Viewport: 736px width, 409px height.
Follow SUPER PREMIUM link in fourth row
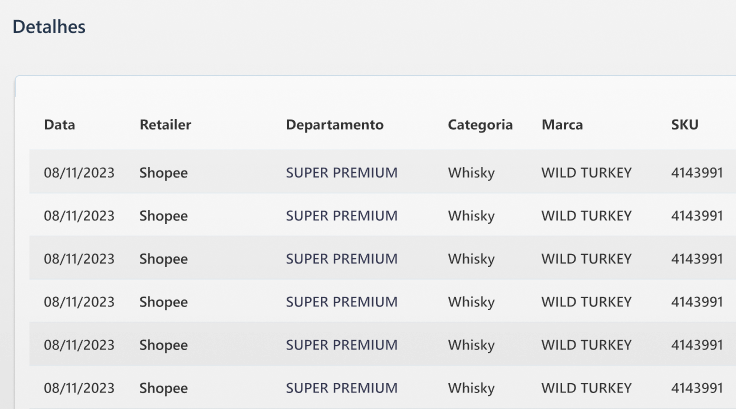341,302
